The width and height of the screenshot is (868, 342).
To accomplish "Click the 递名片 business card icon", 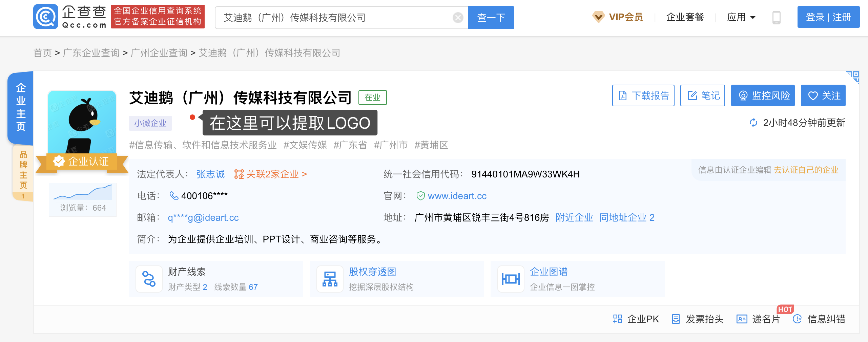I will pyautogui.click(x=742, y=319).
